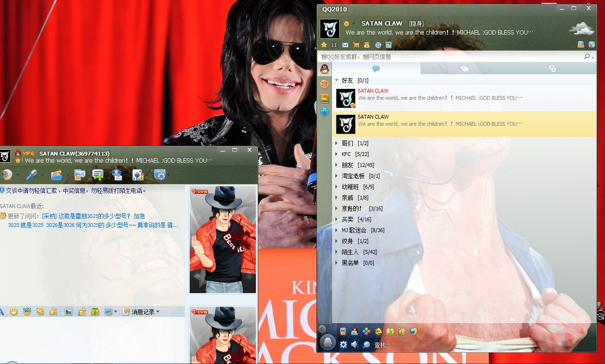The image size is (605, 364).
Task: Start a video call with the webcam icon
Action: [x=6, y=175]
